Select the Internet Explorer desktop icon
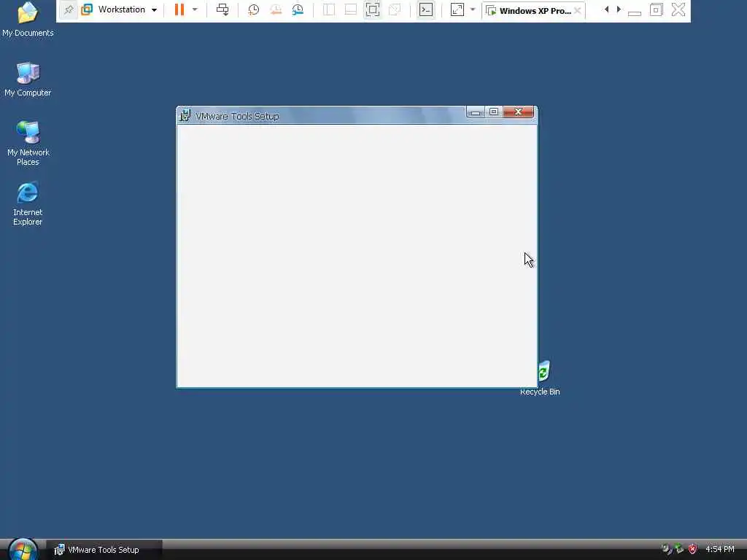 [x=28, y=203]
